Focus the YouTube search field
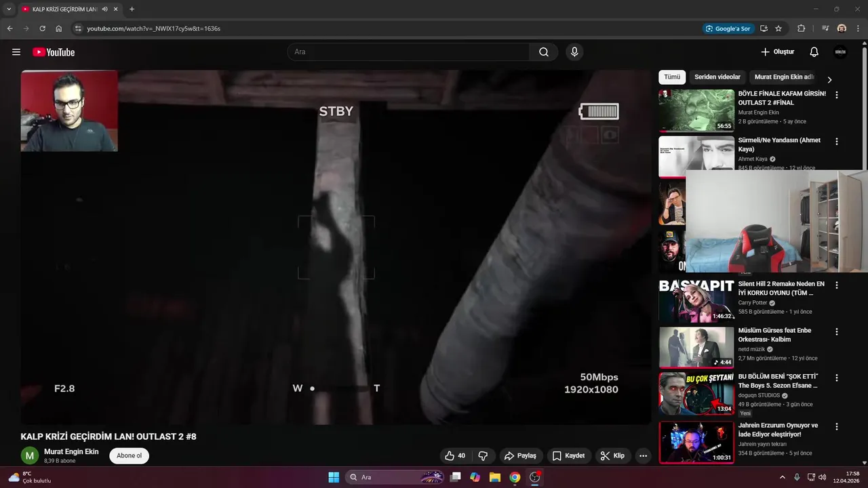 [x=408, y=52]
